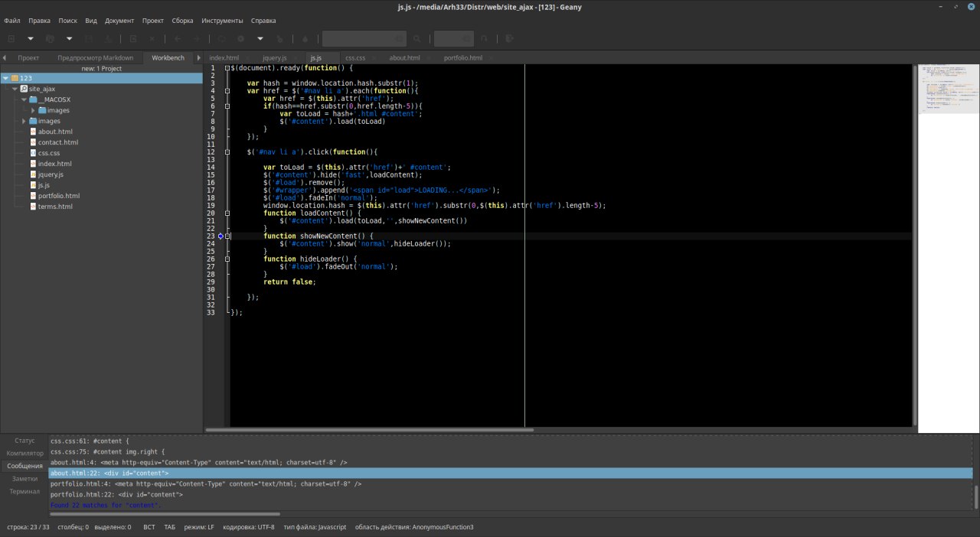
Task: Click 'тип файла: Javascript' in status bar
Action: [x=315, y=527]
